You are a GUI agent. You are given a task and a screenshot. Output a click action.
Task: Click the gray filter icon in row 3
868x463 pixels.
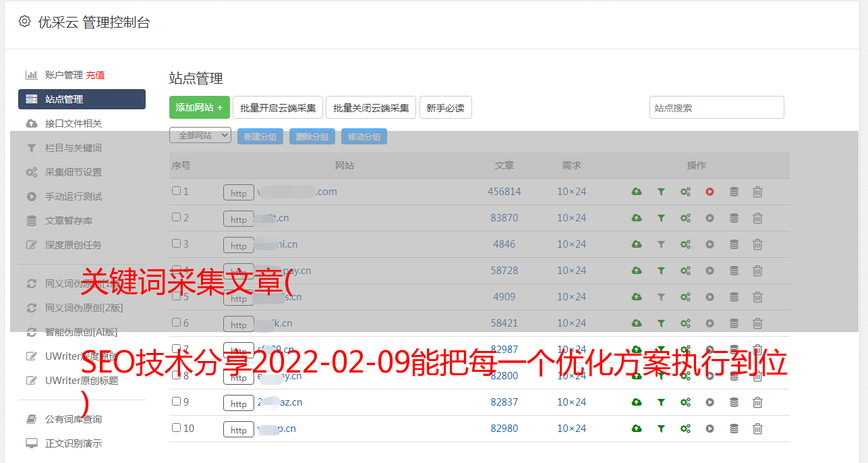(x=661, y=244)
